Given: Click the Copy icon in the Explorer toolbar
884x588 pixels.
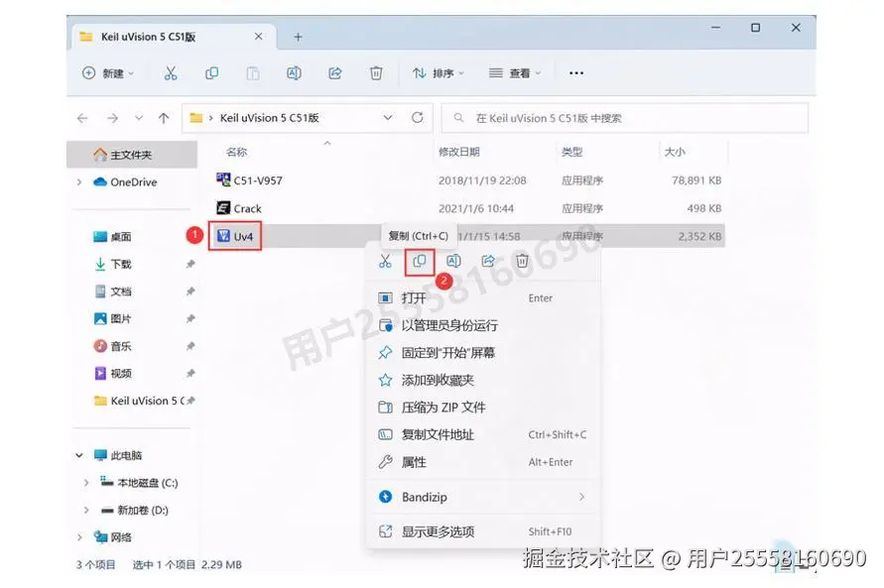Looking at the screenshot, I should pos(211,72).
